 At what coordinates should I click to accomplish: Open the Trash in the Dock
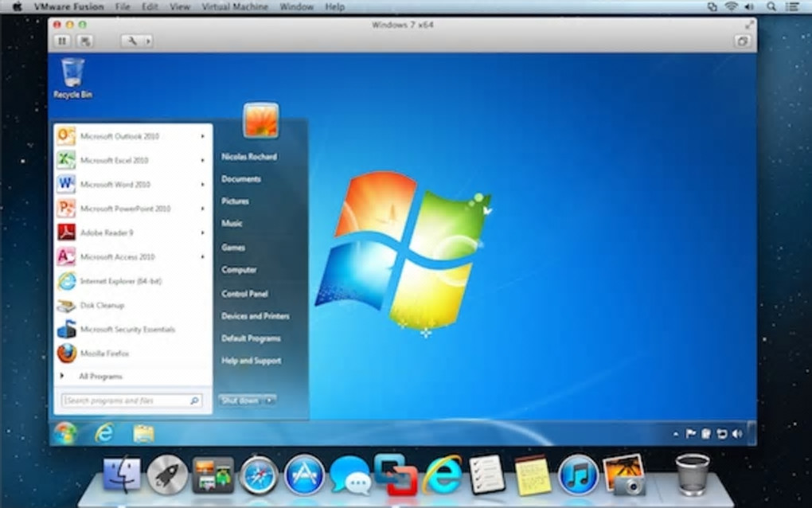click(x=693, y=474)
